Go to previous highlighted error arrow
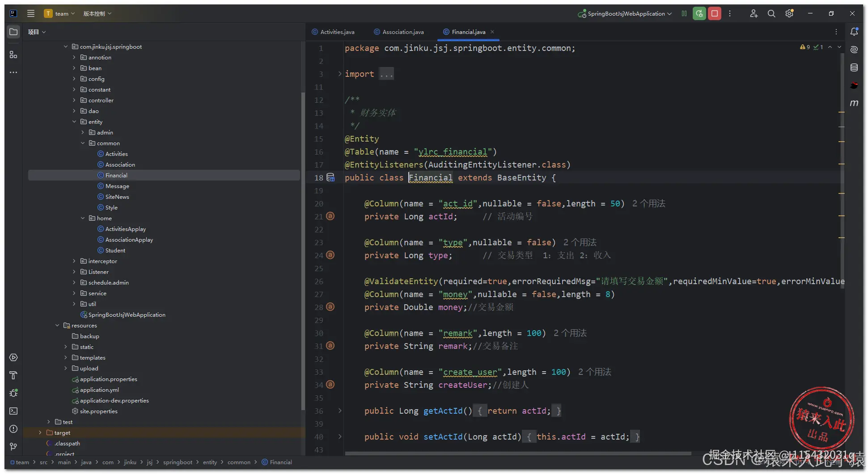868x474 pixels. coord(830,47)
